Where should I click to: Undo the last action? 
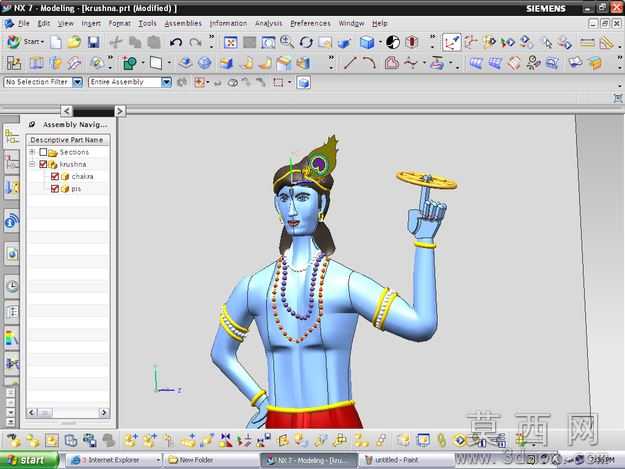[x=176, y=42]
